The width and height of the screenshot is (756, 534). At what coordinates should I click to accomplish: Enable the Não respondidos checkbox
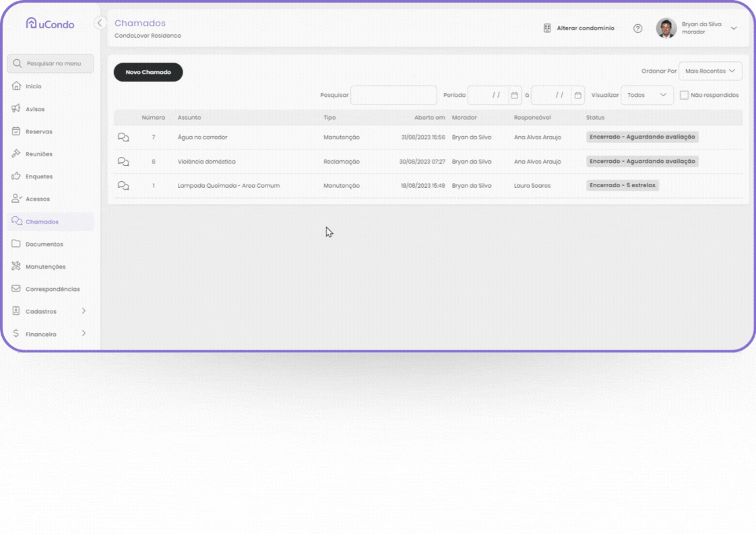point(684,96)
